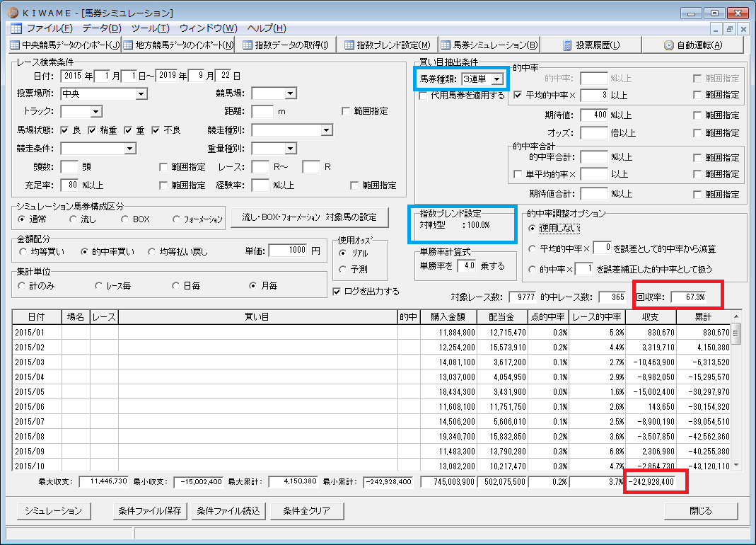Viewport: 756px width, 545px height.
Task: Toggle the 稍重 track condition checkbox
Action: tap(92, 130)
